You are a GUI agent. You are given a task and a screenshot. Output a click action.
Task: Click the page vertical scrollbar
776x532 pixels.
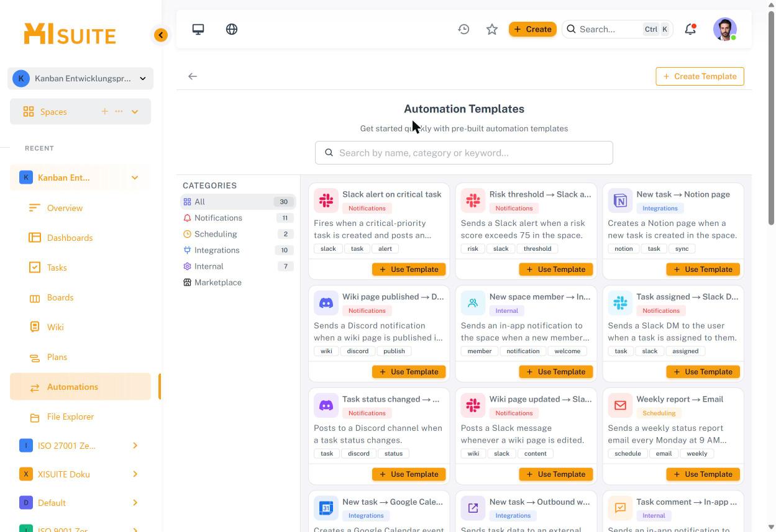click(x=772, y=118)
